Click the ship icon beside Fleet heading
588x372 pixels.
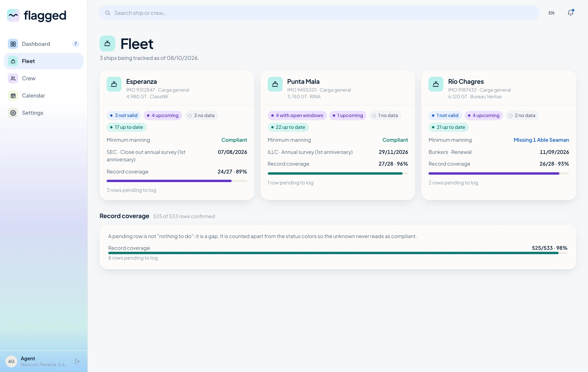pyautogui.click(x=107, y=43)
